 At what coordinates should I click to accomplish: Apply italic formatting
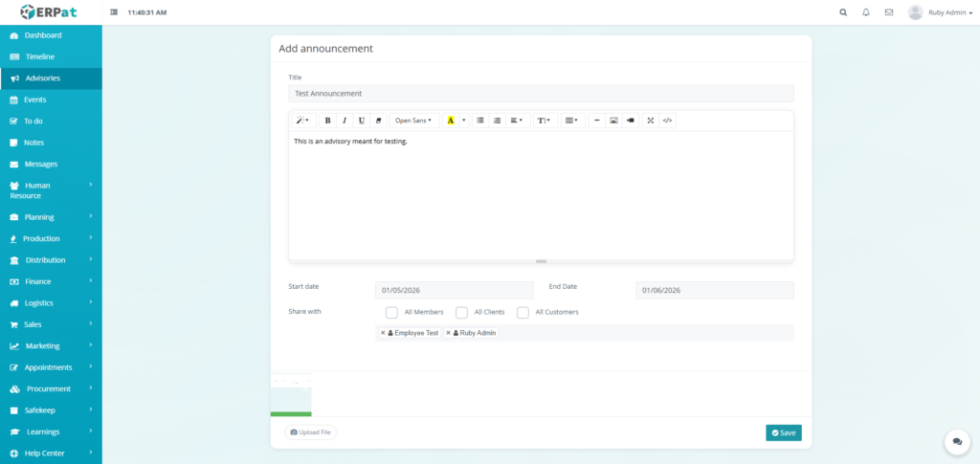point(345,121)
